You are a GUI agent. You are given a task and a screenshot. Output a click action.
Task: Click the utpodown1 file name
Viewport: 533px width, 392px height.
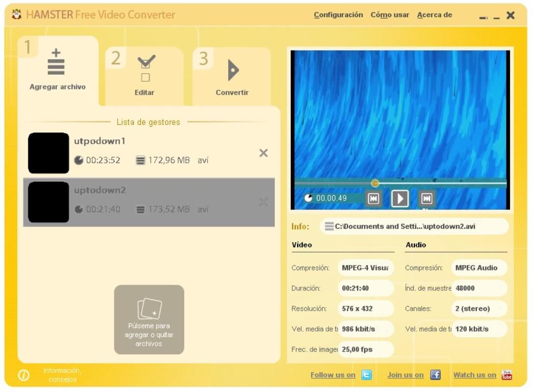100,141
